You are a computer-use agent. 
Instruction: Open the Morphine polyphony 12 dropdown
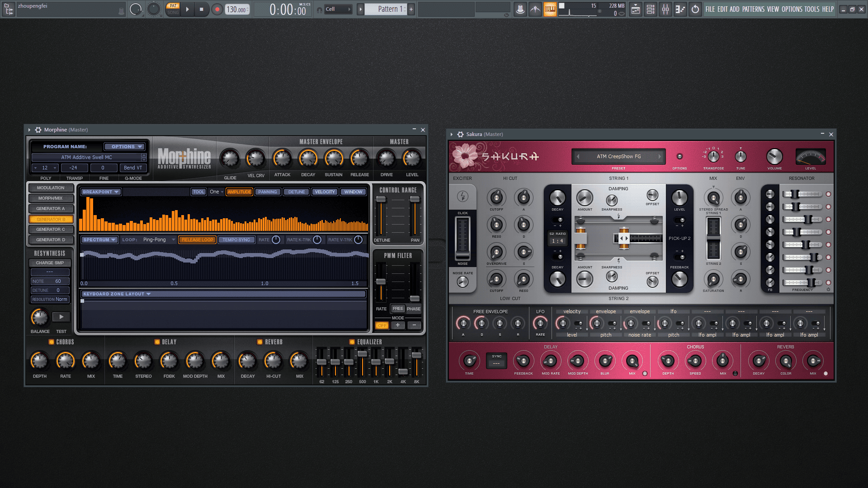tap(45, 168)
